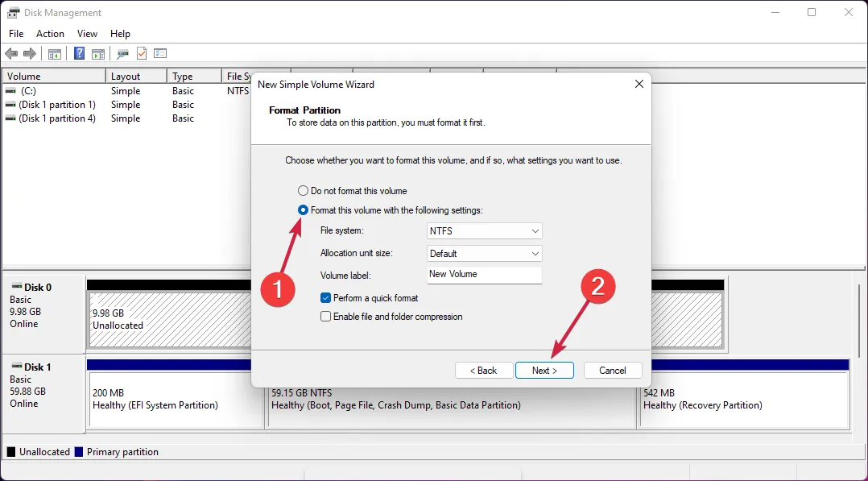Select '(Disk 1 partition 4)' volume row
The width and height of the screenshot is (868, 481).
(x=126, y=118)
